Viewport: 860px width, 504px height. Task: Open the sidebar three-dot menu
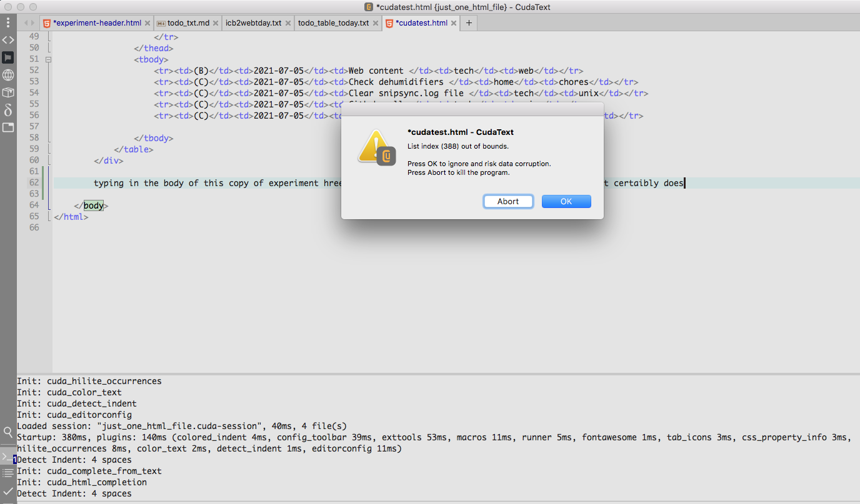pyautogui.click(x=8, y=22)
